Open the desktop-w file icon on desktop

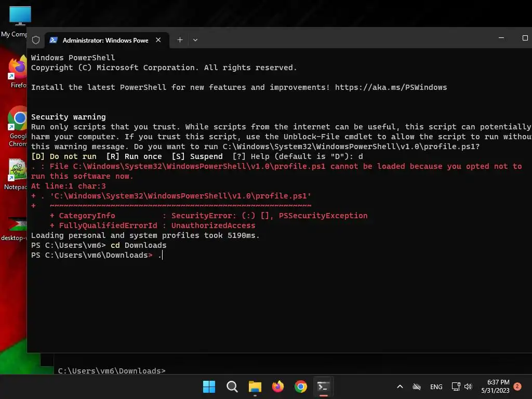tap(14, 230)
